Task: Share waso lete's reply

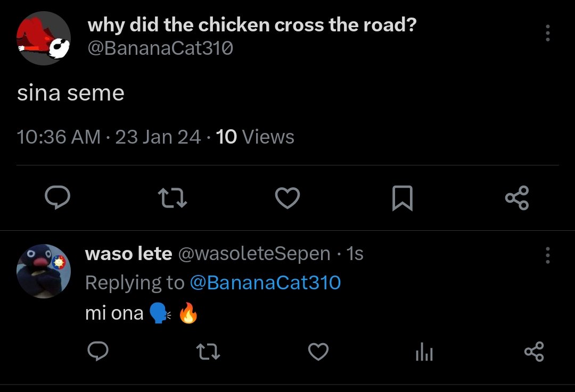Action: coord(535,352)
